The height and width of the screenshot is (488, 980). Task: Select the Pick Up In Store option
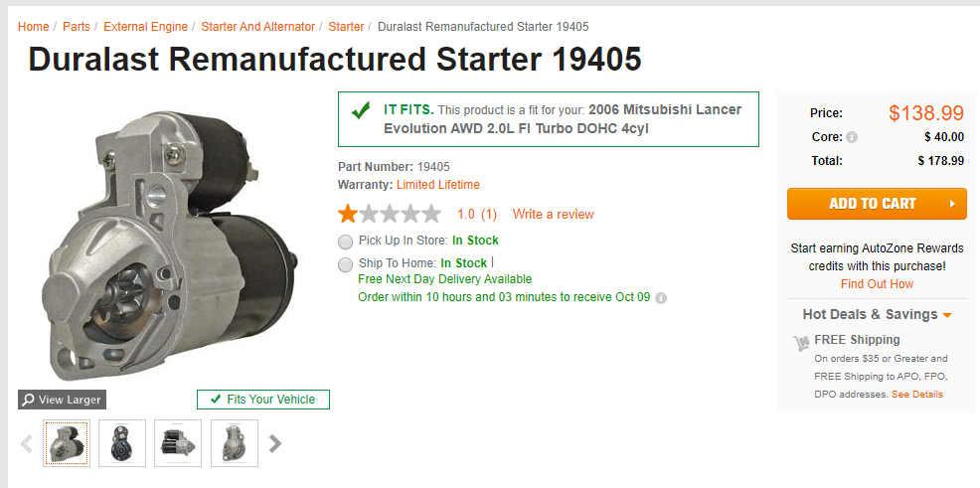[345, 242]
